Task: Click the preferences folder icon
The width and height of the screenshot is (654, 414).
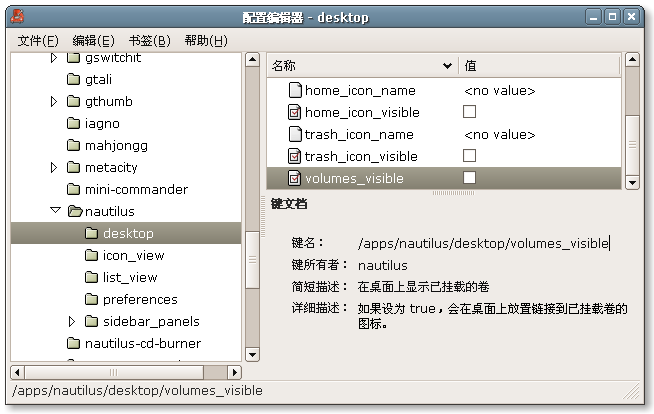Action: [91, 299]
